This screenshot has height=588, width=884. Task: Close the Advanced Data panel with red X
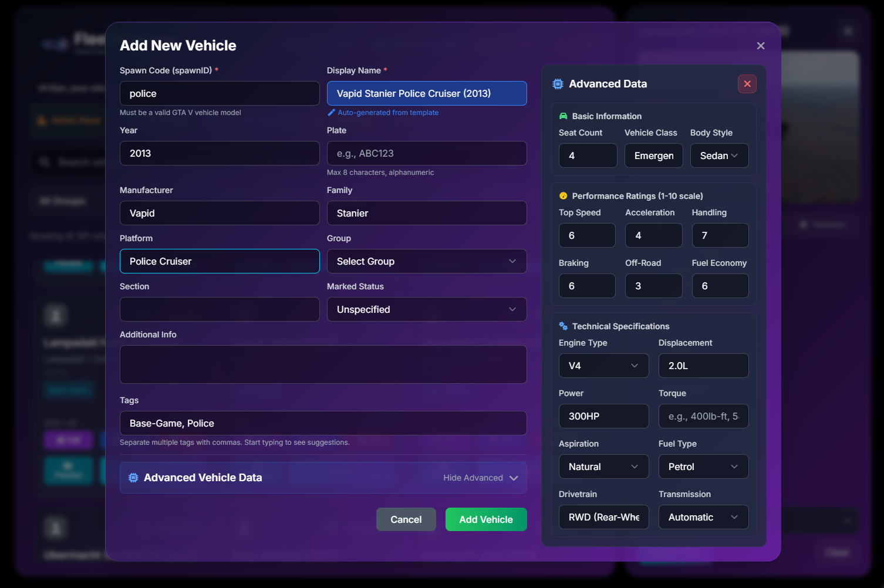click(x=747, y=84)
